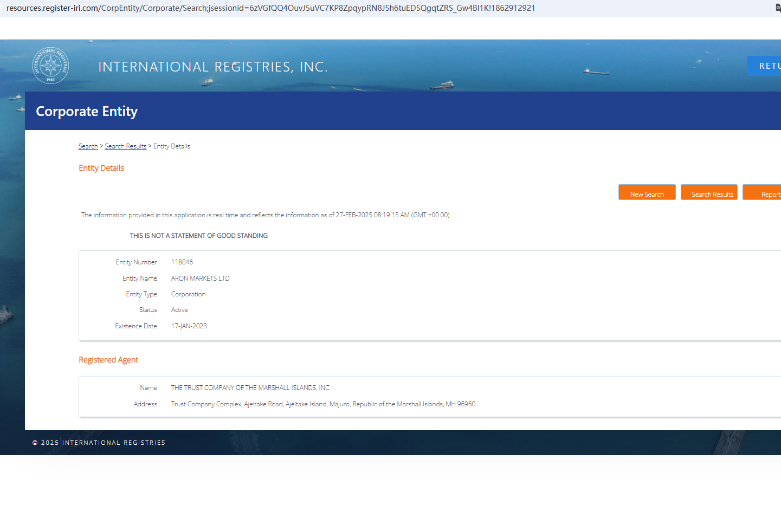This screenshot has width=781, height=532.
Task: Click the entity type value Corporation
Action: click(x=188, y=294)
